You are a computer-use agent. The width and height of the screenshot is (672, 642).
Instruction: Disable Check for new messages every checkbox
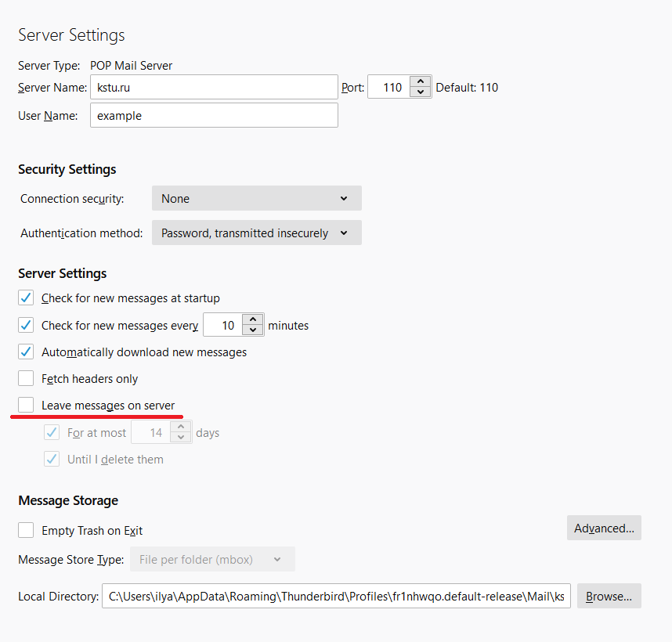27,325
